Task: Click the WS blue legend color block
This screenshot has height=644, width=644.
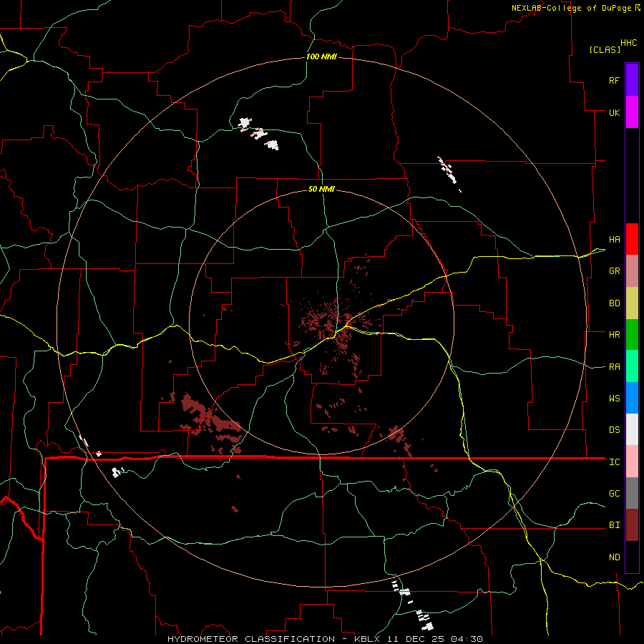Action: click(x=632, y=398)
